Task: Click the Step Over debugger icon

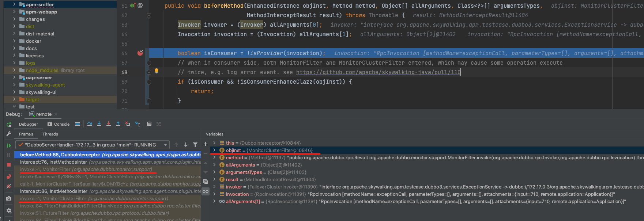Action: [x=90, y=124]
